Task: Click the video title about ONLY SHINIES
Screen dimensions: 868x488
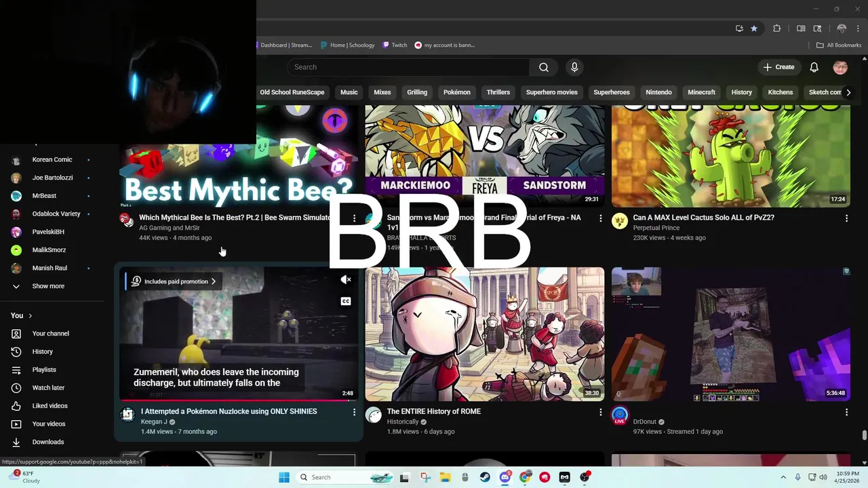Action: coord(229,411)
